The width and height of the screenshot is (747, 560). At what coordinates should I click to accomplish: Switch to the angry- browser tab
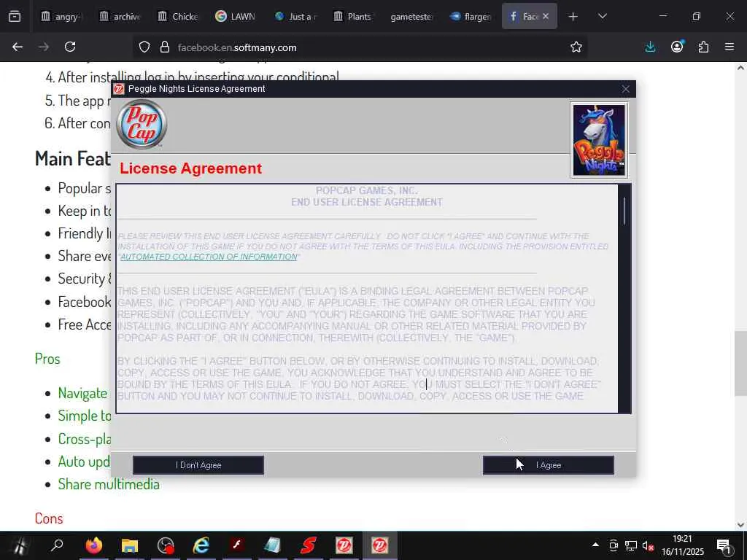(x=61, y=16)
